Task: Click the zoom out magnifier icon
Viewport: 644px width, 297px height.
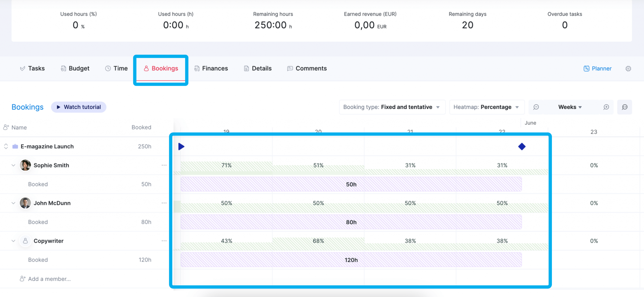Action: (536, 107)
